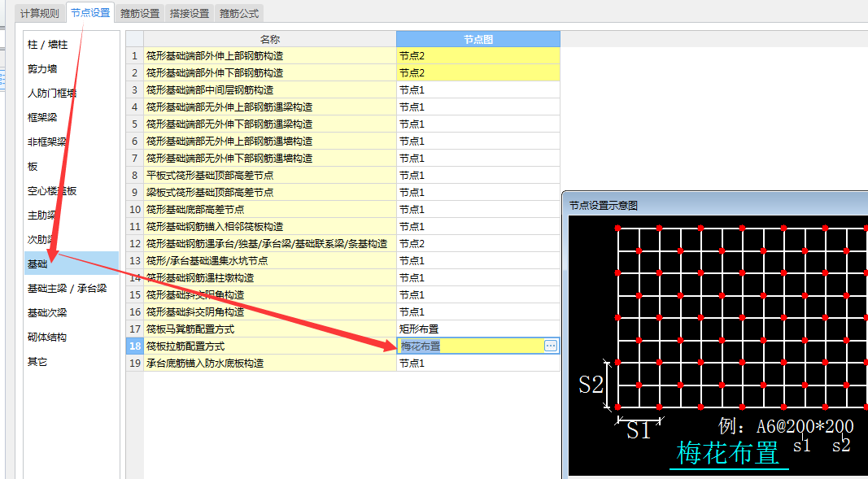Select 剪力墙 category
Image resolution: width=868 pixels, height=479 pixels.
coord(72,69)
